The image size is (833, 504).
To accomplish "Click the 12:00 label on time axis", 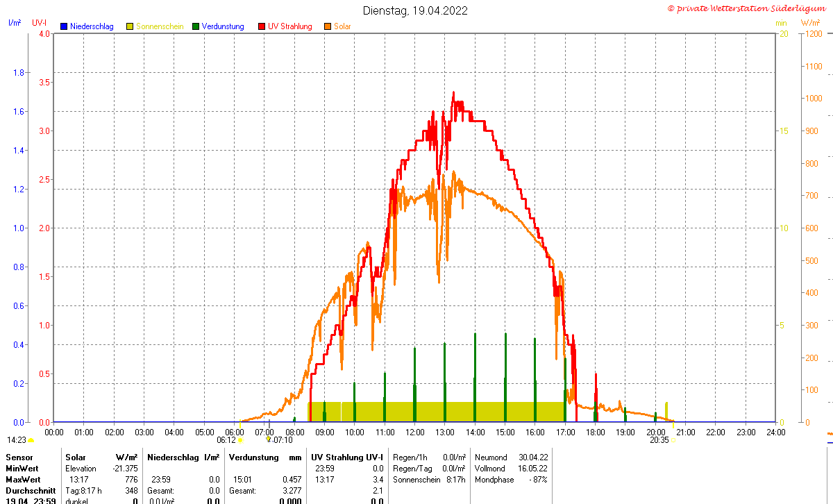I will pyautogui.click(x=414, y=432).
